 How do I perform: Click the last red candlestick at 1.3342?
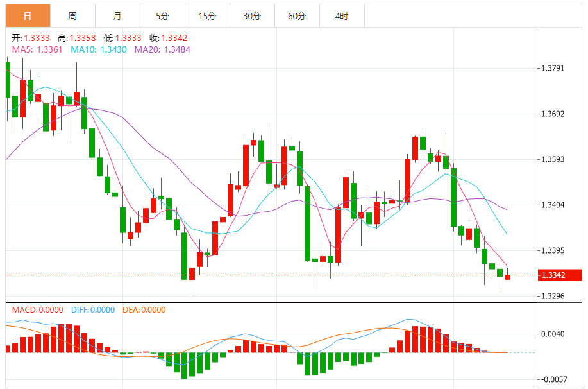pos(507,277)
